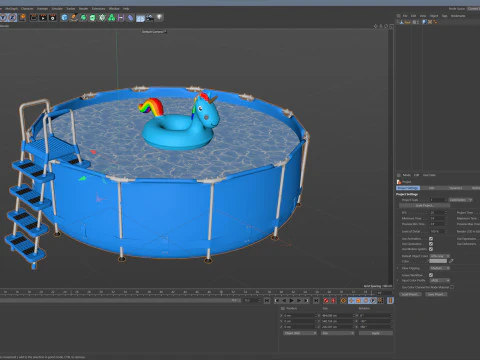This screenshot has height=360, width=480.
Task: Open the Render menu
Action: point(83,9)
